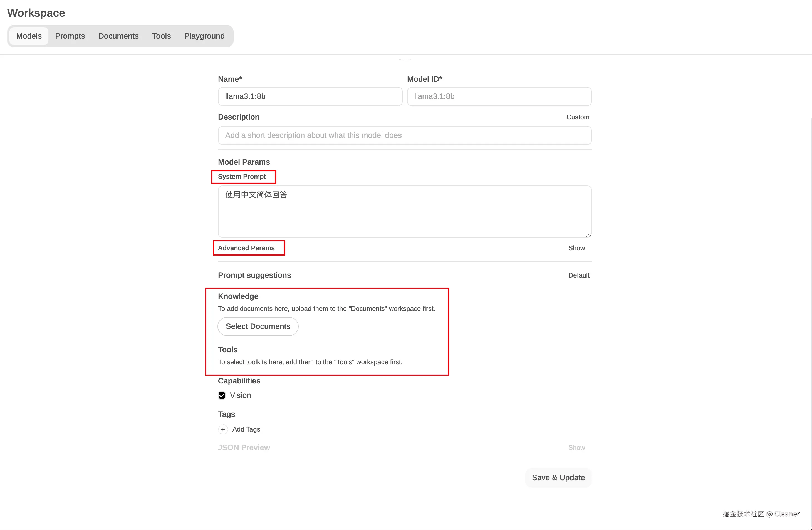Switch to the Prompts tab

point(70,36)
